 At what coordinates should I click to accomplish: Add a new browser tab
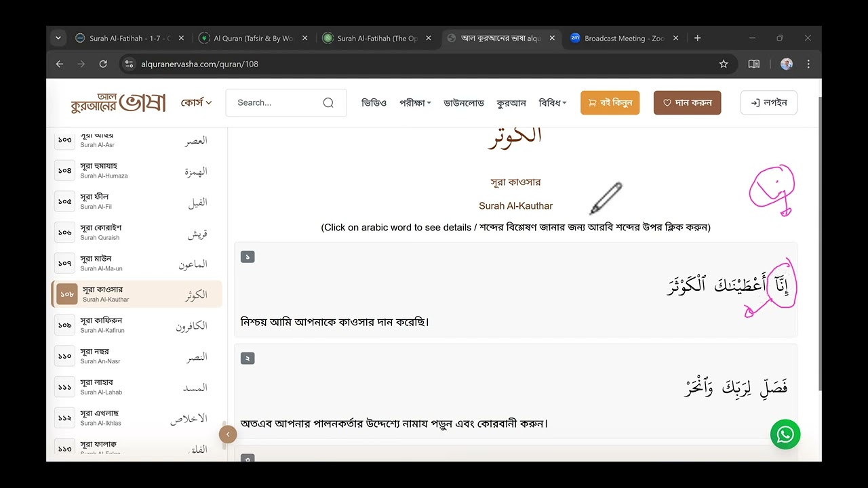pos(697,38)
